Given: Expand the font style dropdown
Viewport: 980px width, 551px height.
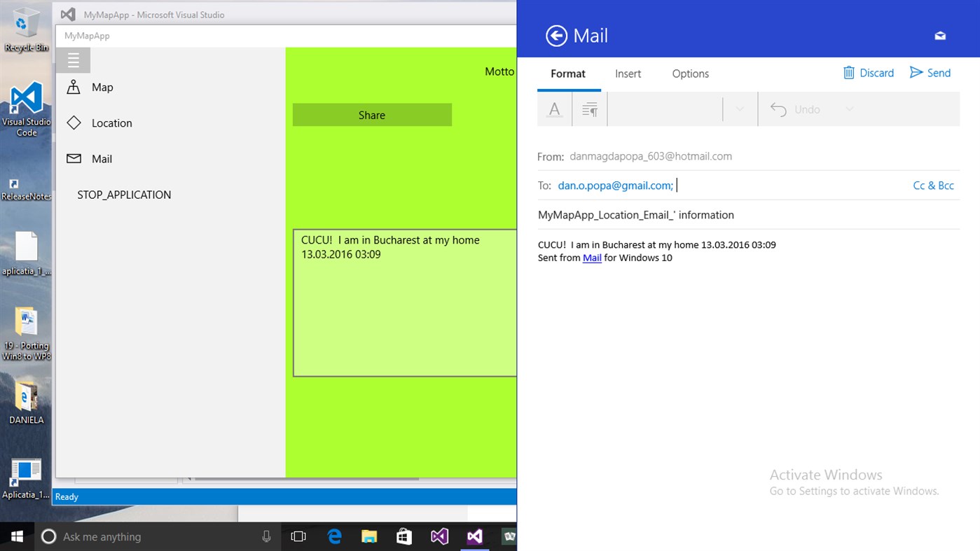Looking at the screenshot, I should click(x=739, y=109).
